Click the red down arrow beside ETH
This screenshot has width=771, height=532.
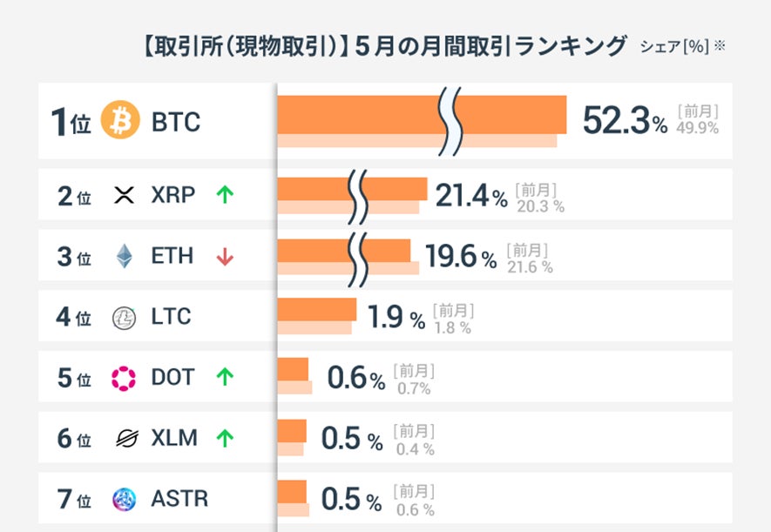(x=225, y=257)
